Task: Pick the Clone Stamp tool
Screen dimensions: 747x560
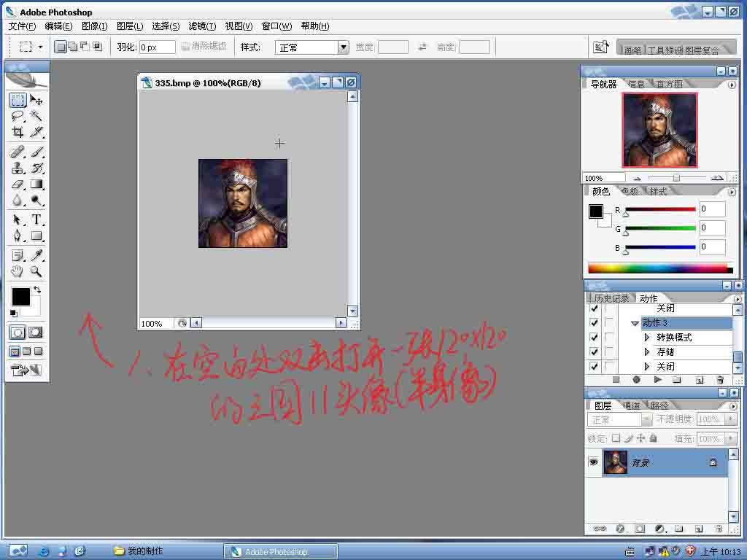Action: tap(18, 168)
